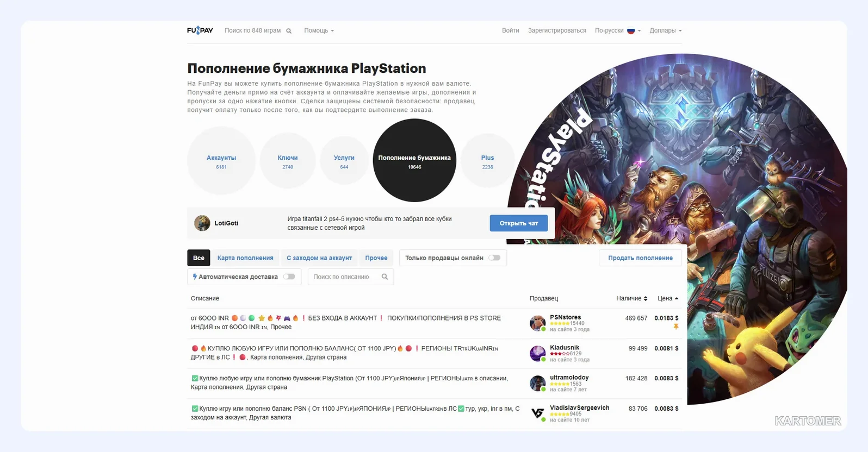
Task: Select the 'Карта пополнения' filter tab
Action: pyautogui.click(x=245, y=258)
